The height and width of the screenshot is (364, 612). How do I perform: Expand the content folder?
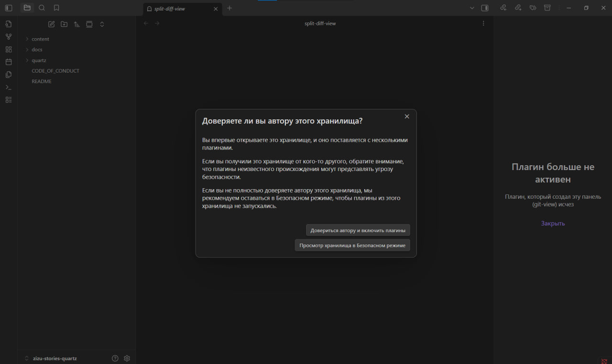pyautogui.click(x=40, y=39)
